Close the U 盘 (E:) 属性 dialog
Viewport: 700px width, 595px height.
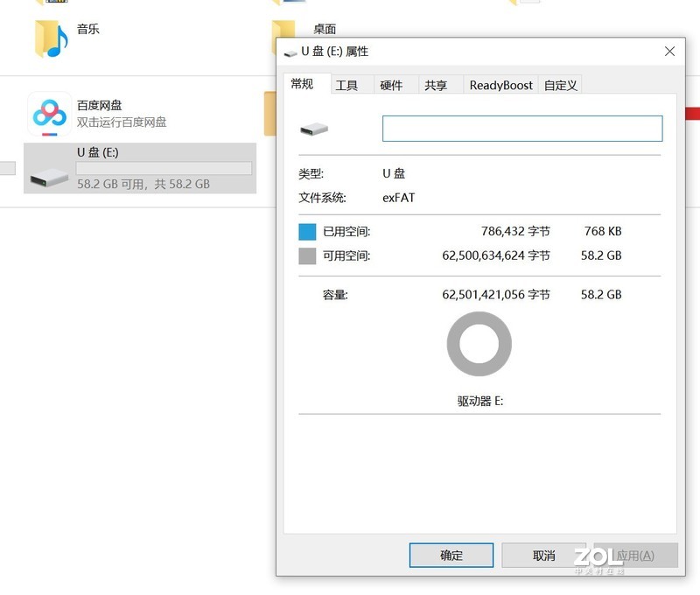pyautogui.click(x=669, y=52)
